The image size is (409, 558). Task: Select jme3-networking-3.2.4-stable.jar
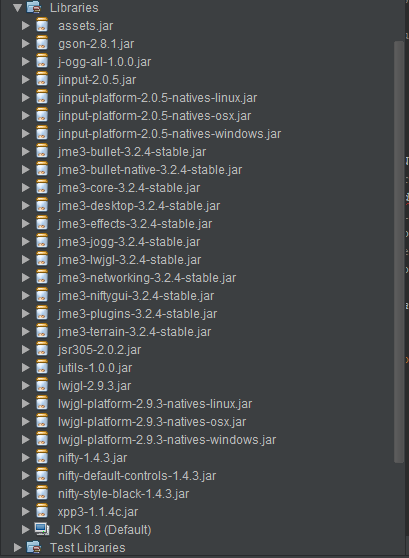[x=147, y=278]
